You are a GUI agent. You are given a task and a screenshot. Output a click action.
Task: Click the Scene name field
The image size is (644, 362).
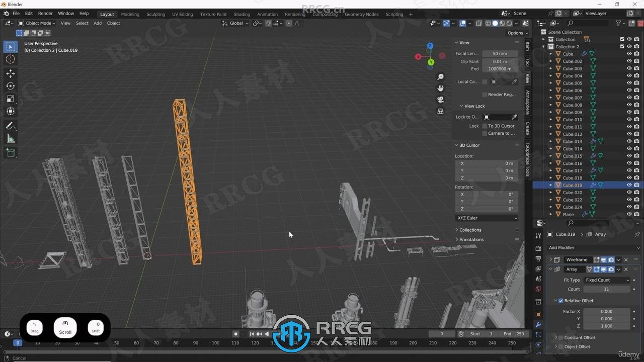(x=530, y=14)
